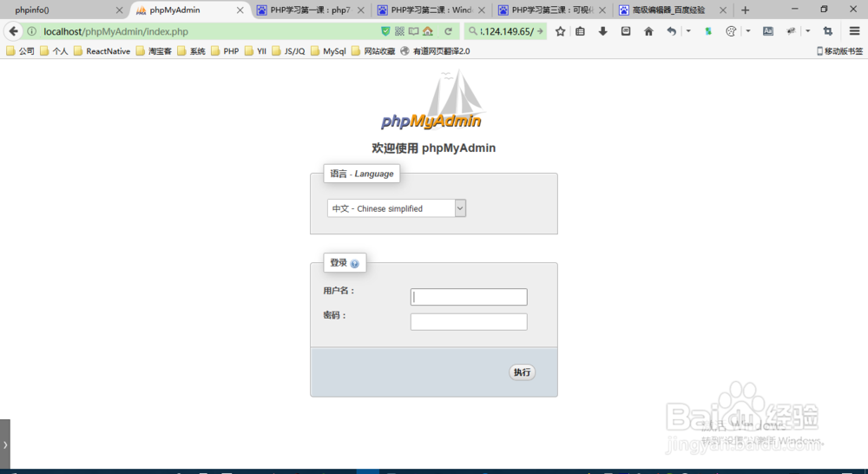Expand dropdown beside palette icon
This screenshot has width=868, height=474.
point(748,31)
